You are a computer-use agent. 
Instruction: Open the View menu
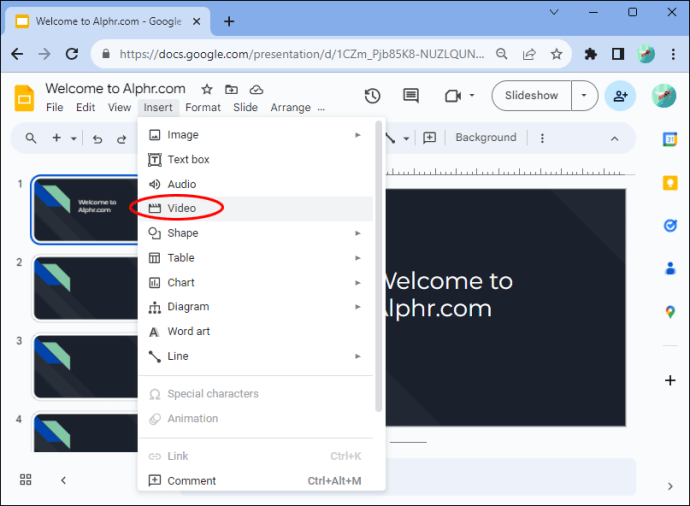119,107
